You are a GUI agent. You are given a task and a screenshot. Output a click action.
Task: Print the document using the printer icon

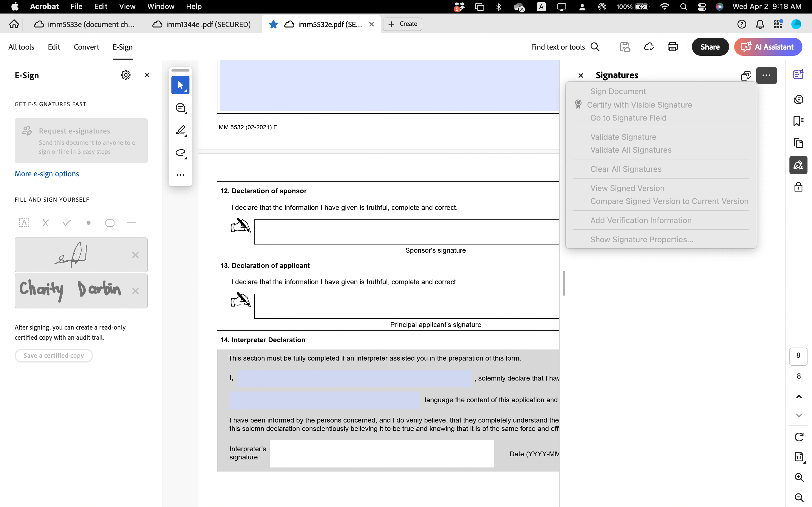(673, 46)
